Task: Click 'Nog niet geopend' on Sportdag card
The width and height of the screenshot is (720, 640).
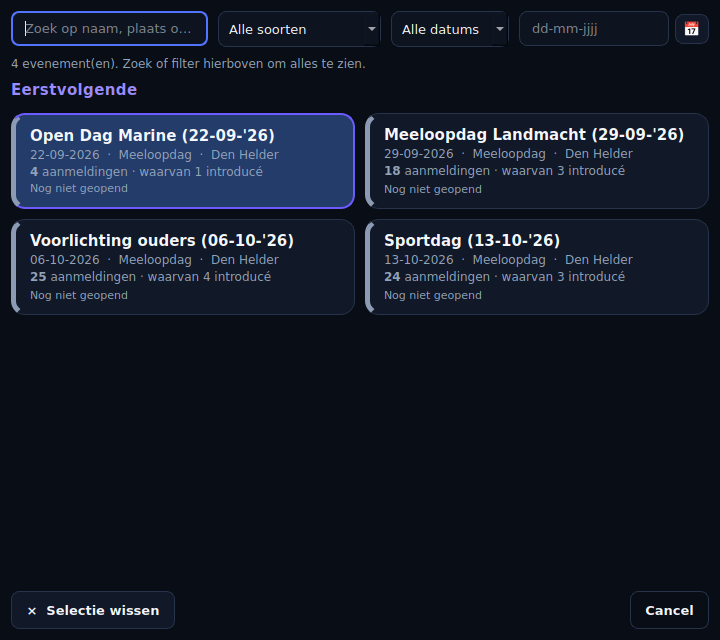Action: 433,295
